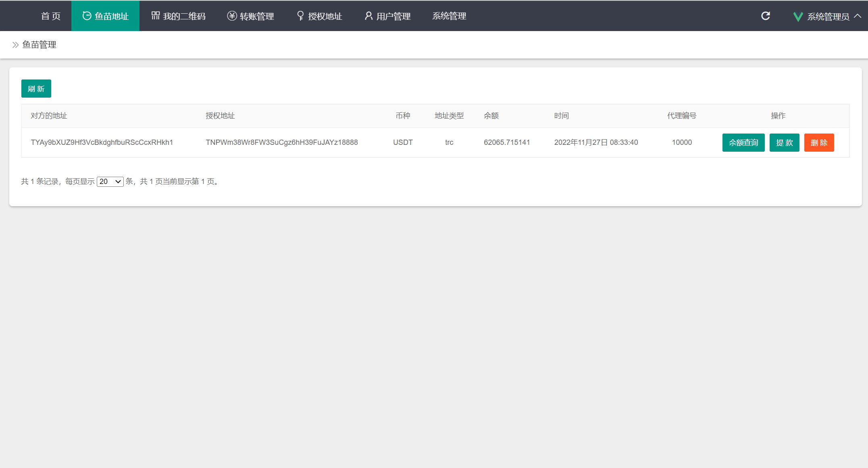Click the key icon beside 授权地址
Viewport: 868px width, 468px height.
pyautogui.click(x=300, y=16)
